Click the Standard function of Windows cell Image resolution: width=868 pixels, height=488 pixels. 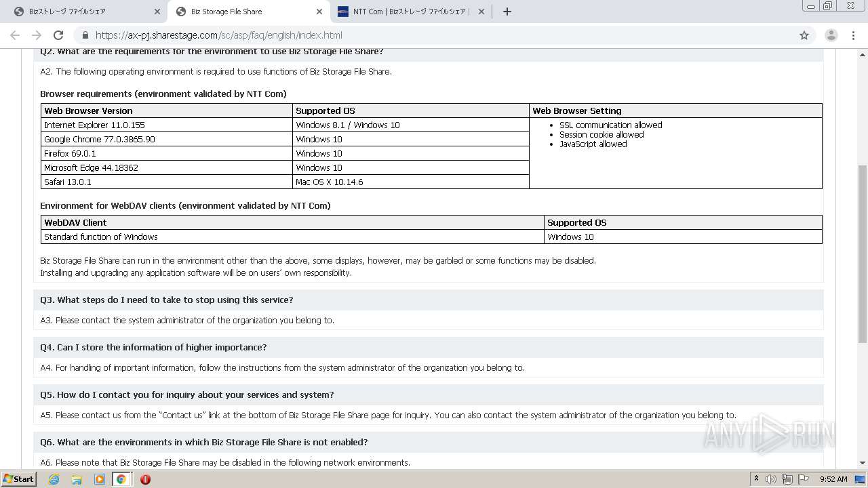coord(292,237)
